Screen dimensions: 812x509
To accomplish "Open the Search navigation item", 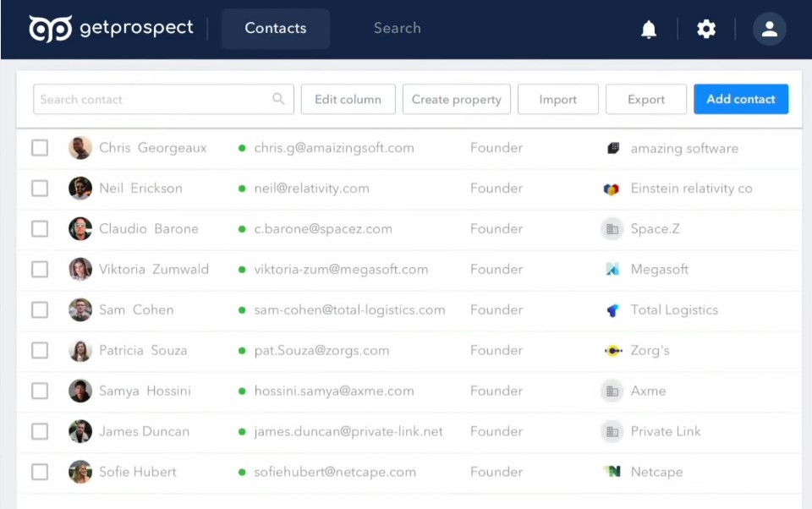I will pyautogui.click(x=397, y=28).
